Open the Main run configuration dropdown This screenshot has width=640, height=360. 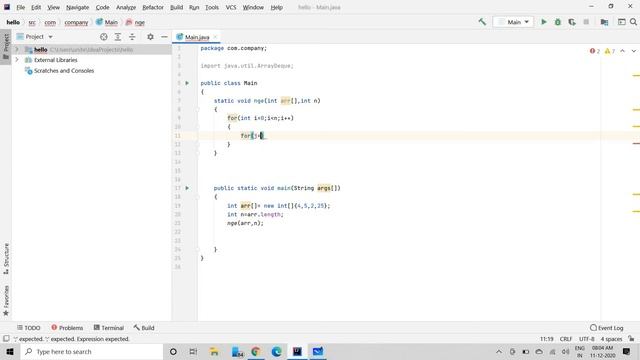tap(513, 22)
